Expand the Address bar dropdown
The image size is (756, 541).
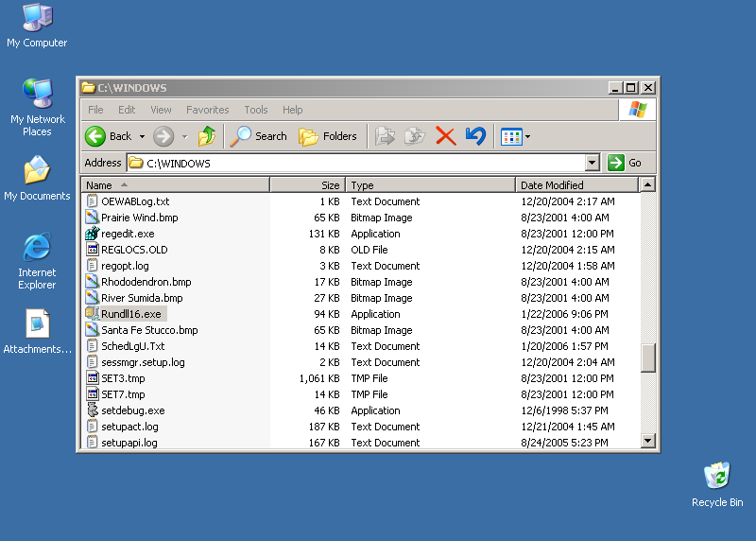point(593,163)
